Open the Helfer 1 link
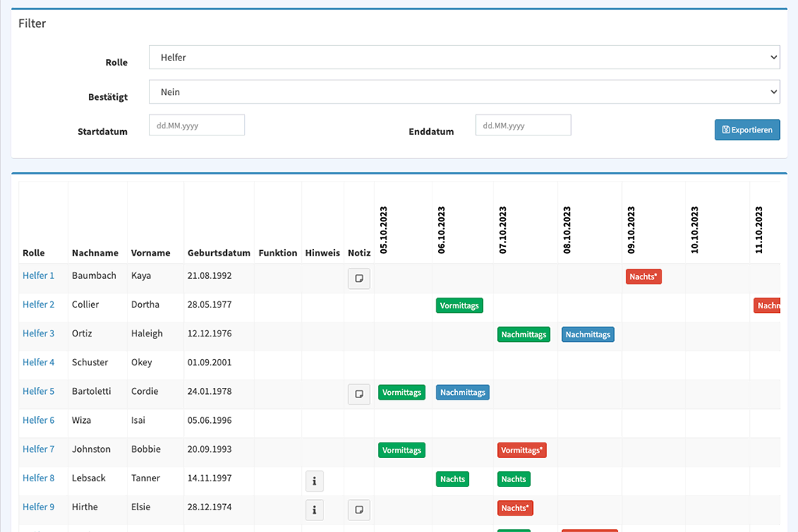 38,276
